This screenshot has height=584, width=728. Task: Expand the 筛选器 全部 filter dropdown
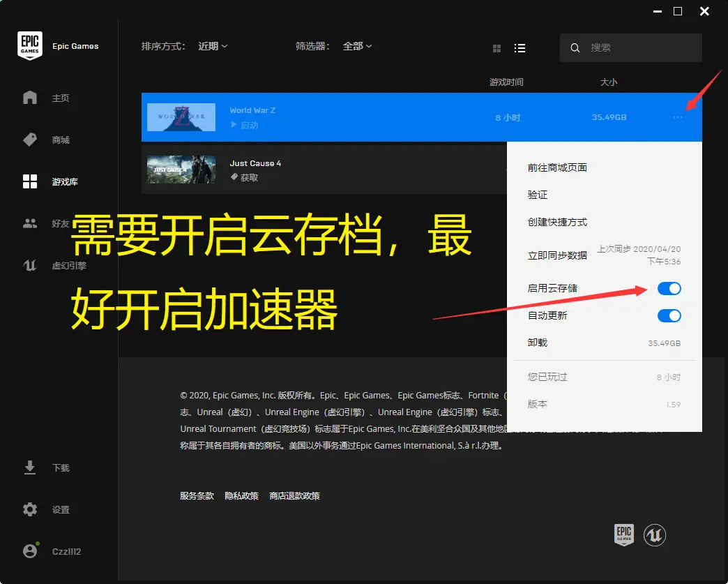pyautogui.click(x=358, y=46)
